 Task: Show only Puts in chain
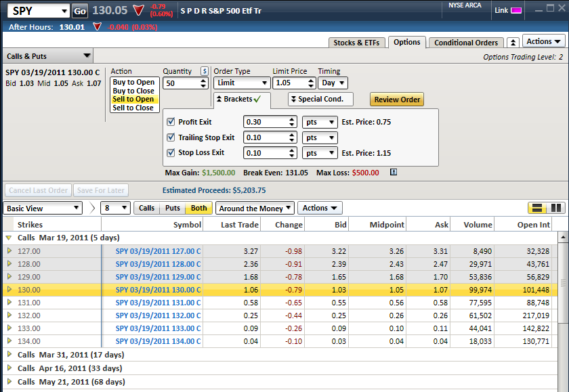[x=172, y=208]
